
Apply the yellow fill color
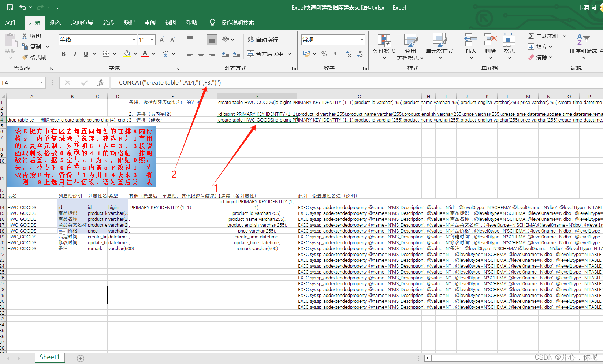[x=127, y=54]
